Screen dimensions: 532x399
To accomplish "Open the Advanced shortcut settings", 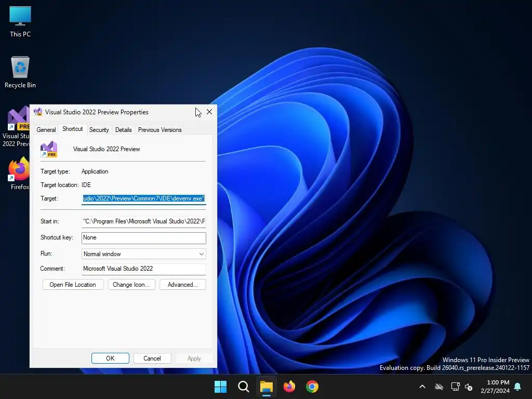I will [x=183, y=285].
